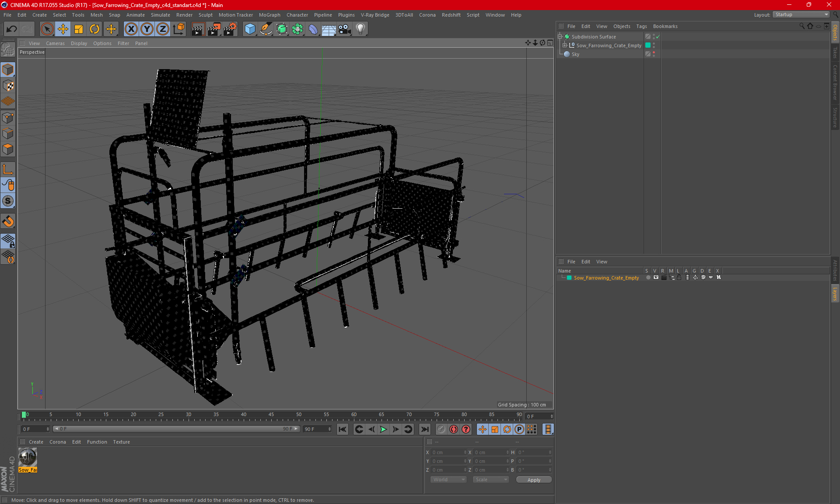840x504 pixels.
Task: Toggle Z axis lock
Action: point(163,29)
